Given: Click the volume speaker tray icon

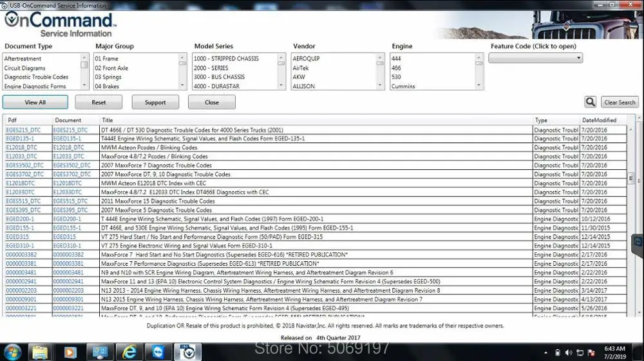Looking at the screenshot, I should [x=569, y=353].
